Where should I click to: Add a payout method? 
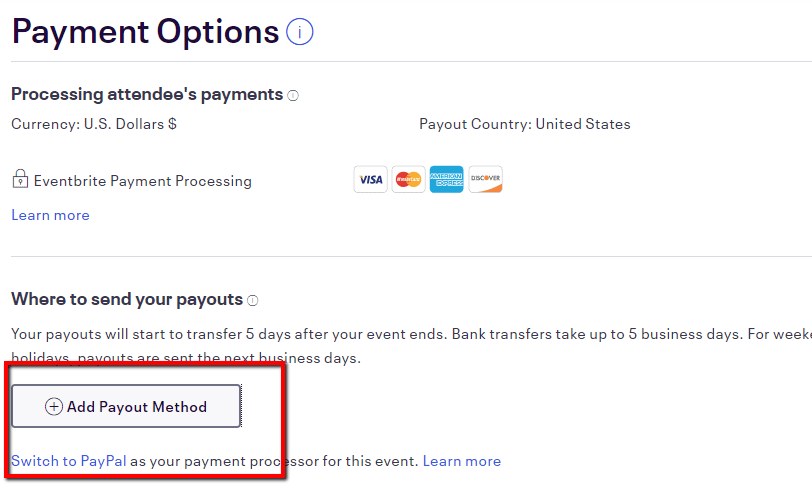click(126, 406)
